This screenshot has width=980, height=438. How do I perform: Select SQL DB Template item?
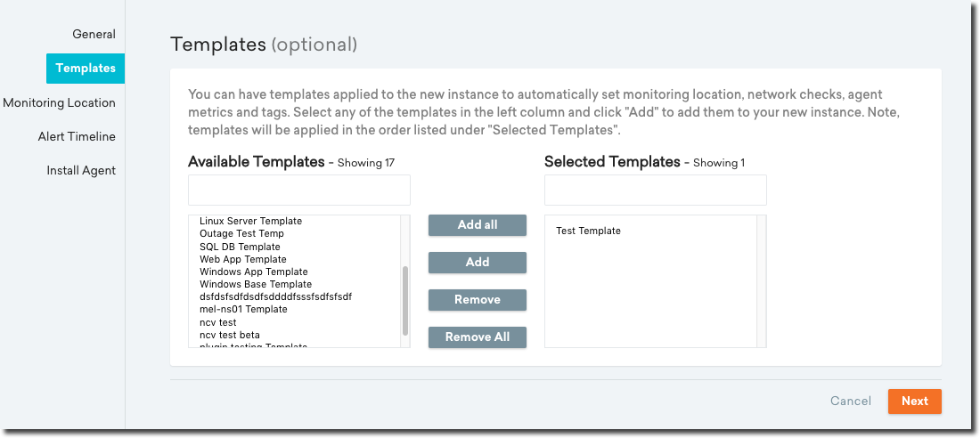240,247
